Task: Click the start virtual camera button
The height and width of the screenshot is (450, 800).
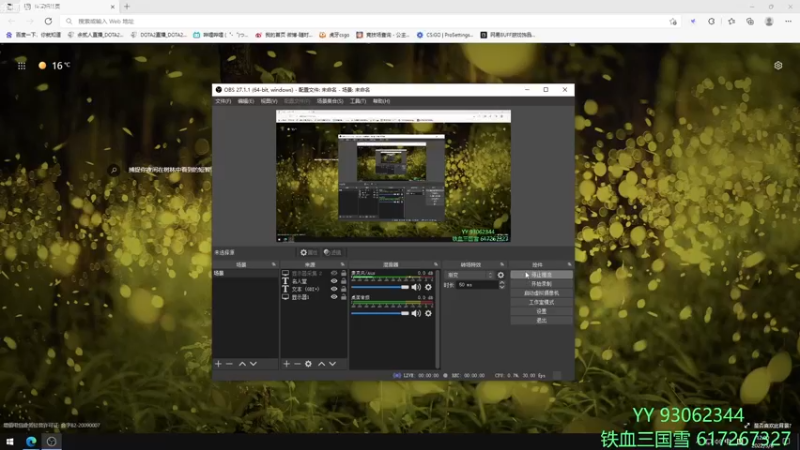Action: (x=541, y=293)
